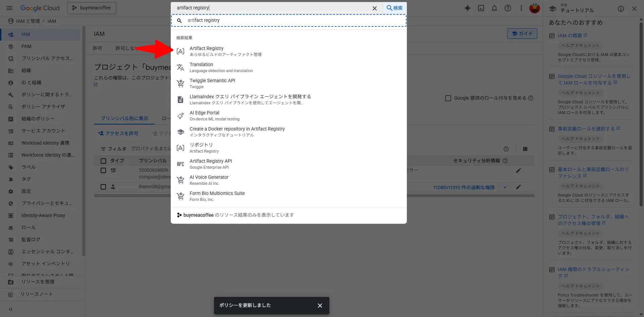Open the Gemini AI assistant sparkle icon
This screenshot has height=317, width=644.
pos(467,8)
